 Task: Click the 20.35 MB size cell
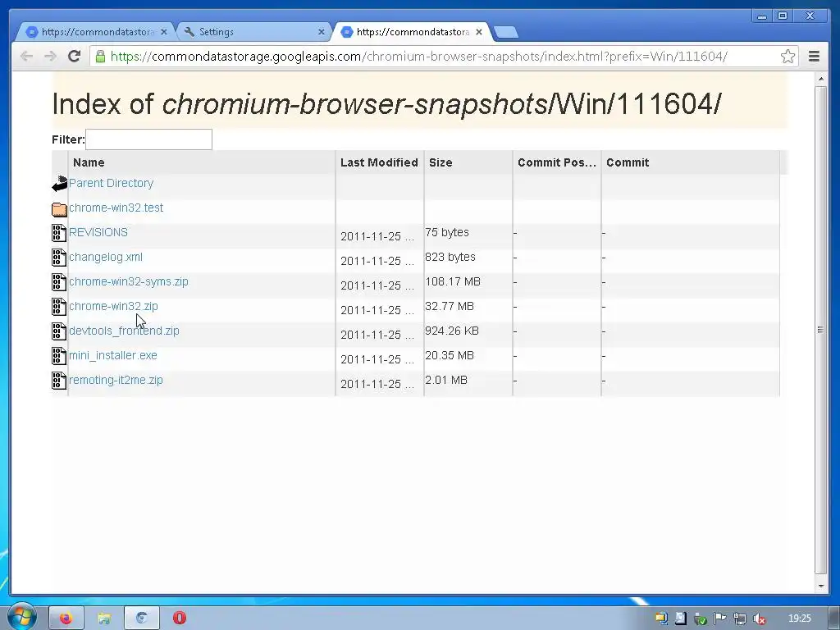pos(450,356)
